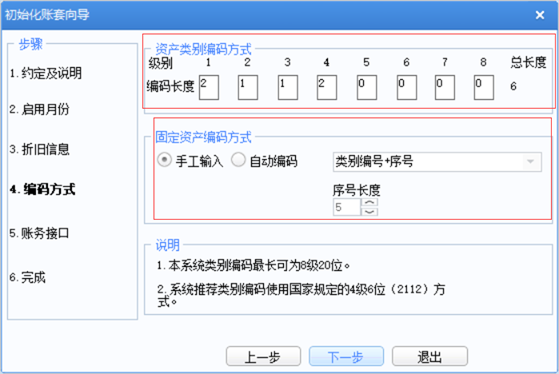Increase 序号长度 with the up spinner arrow
559x374 pixels.
pos(369,203)
